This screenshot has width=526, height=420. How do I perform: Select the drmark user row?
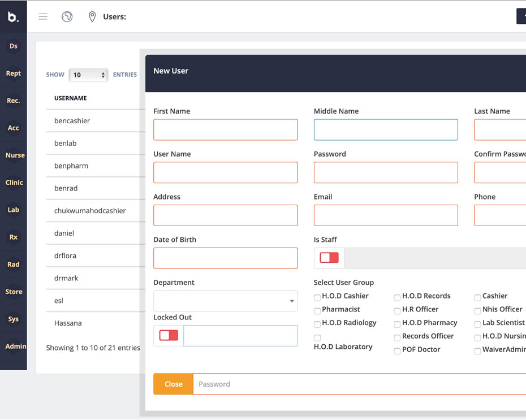(x=96, y=278)
